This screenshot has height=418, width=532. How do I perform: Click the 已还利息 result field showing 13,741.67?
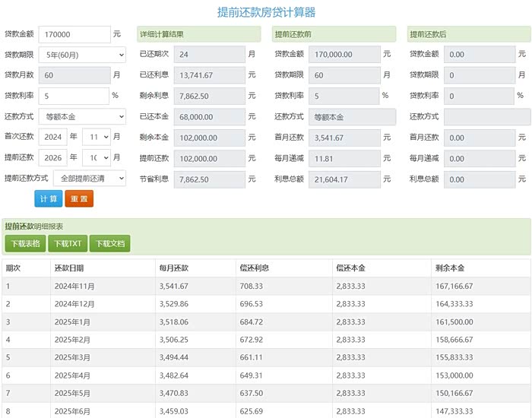(208, 75)
